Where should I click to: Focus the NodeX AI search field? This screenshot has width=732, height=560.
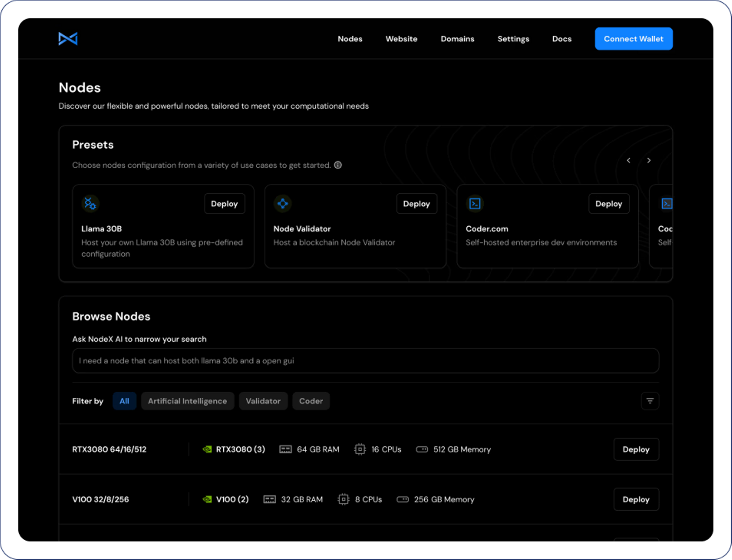365,361
